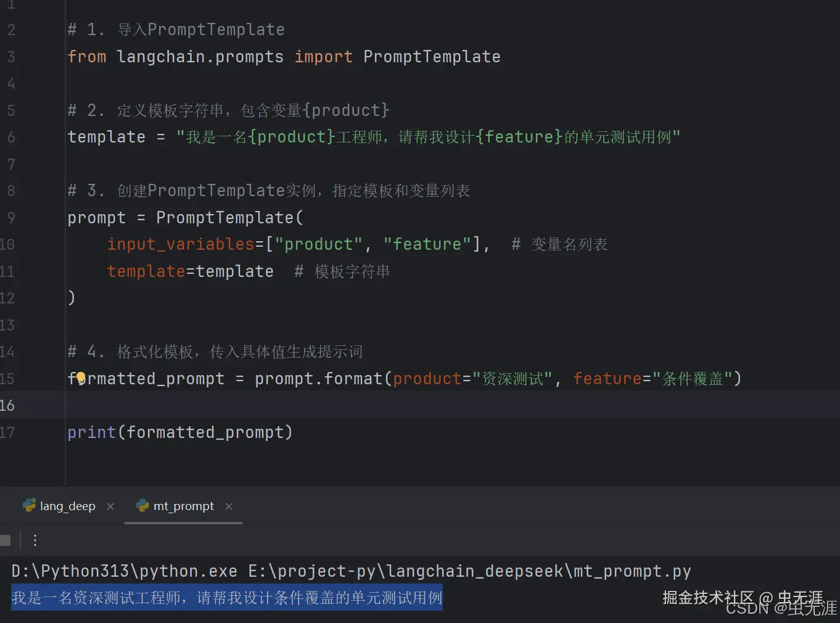Click the mt_prompt.py file path in console
This screenshot has width=840, height=623.
point(469,571)
